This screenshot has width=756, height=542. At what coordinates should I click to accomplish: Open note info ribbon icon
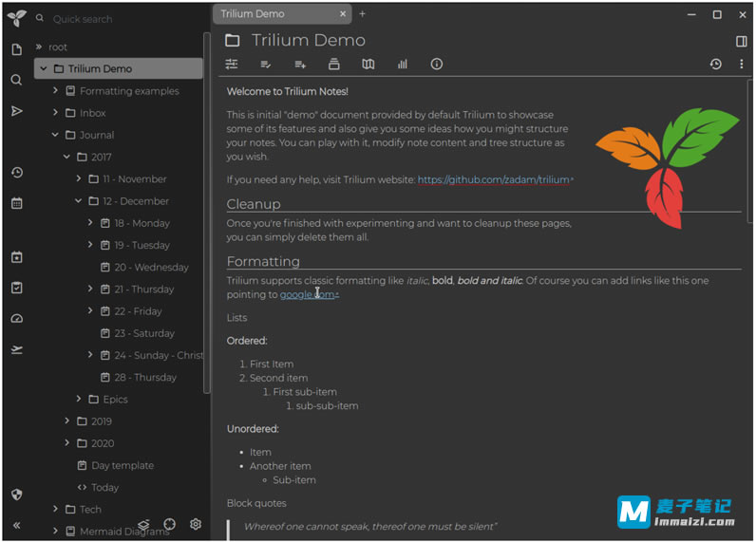coord(436,65)
